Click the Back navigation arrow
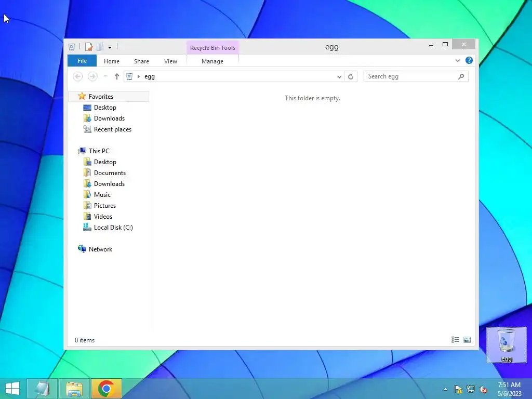Image resolution: width=532 pixels, height=399 pixels. (x=78, y=76)
